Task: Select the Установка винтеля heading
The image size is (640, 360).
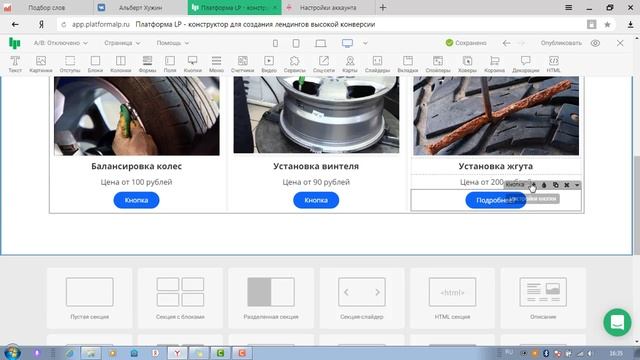Action: (316, 166)
